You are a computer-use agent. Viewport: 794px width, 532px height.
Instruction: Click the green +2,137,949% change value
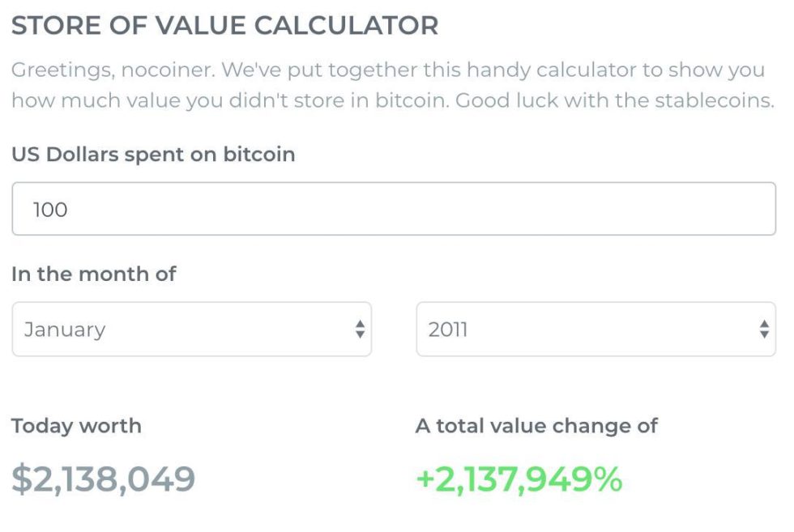tap(519, 479)
